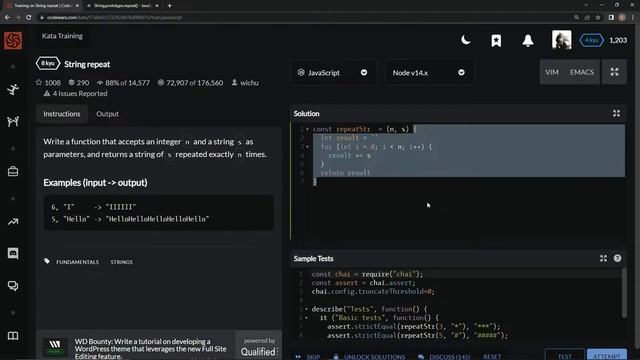Click the 1,203 honor score
Image resolution: width=640 pixels, height=360 pixels.
[618, 40]
